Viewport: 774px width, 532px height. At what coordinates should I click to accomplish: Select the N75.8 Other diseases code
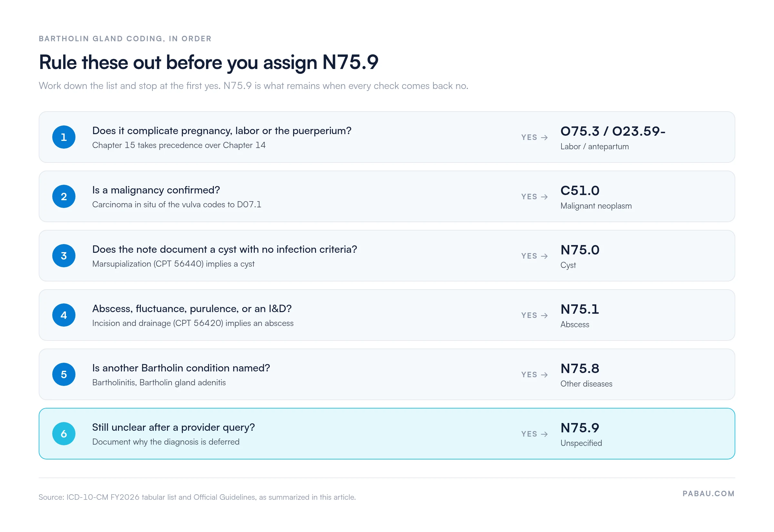point(580,369)
